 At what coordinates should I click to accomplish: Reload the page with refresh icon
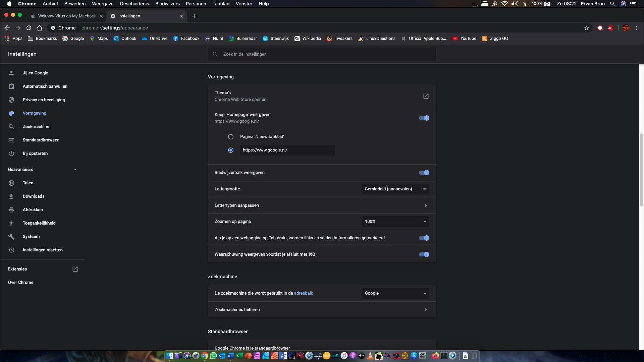tap(29, 28)
